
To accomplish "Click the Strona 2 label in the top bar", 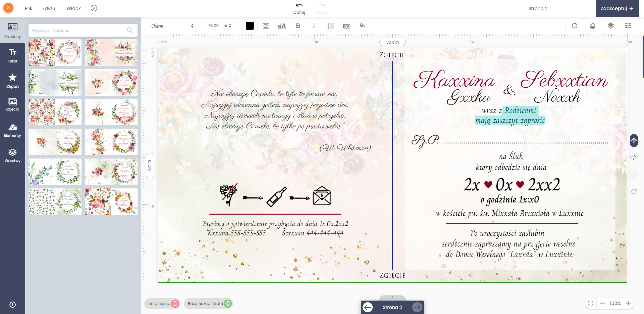I will tap(538, 8).
